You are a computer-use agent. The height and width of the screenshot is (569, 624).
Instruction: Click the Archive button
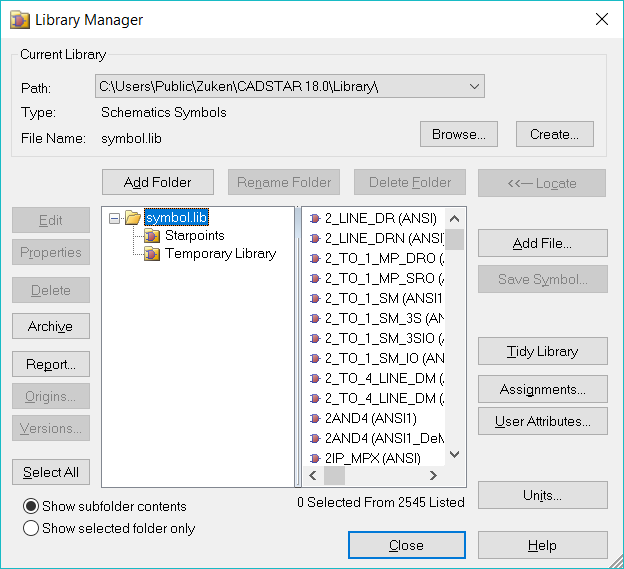pyautogui.click(x=51, y=326)
